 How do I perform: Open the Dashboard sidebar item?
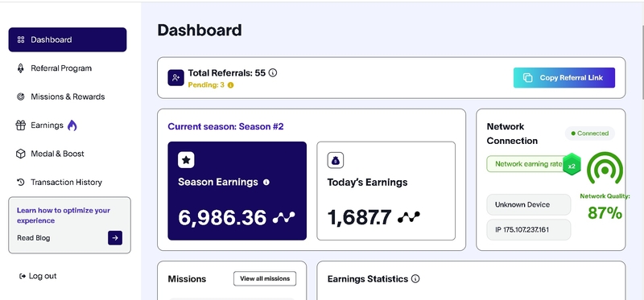tap(68, 39)
